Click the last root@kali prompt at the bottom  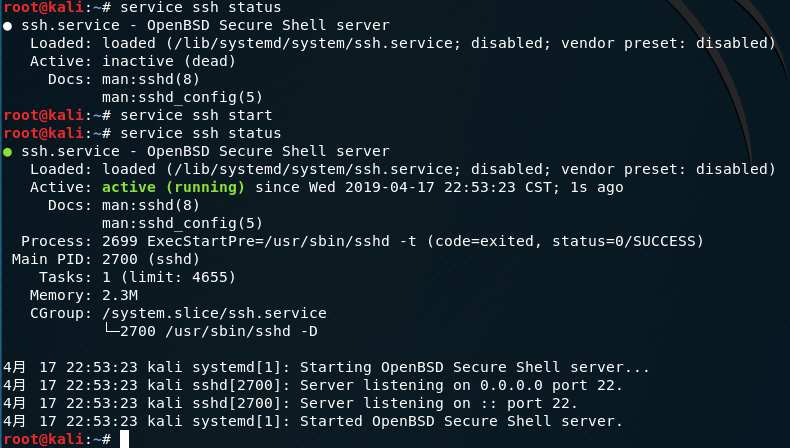point(57,439)
